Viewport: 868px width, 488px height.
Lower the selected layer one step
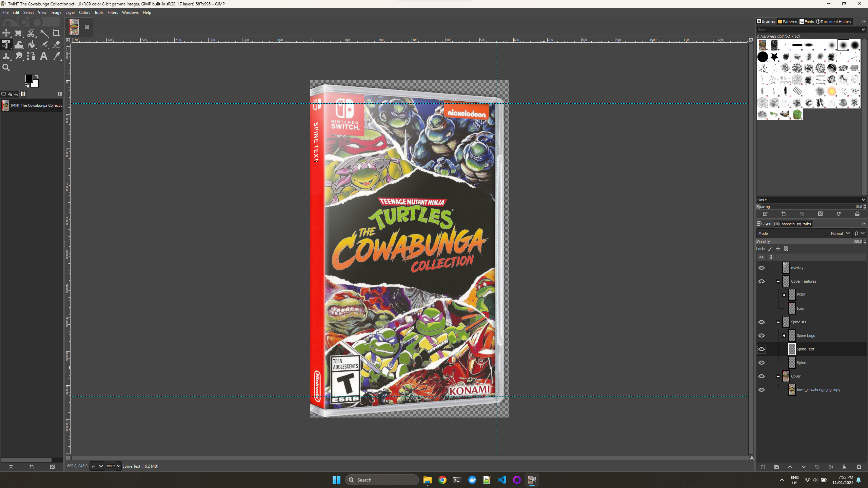804,467
